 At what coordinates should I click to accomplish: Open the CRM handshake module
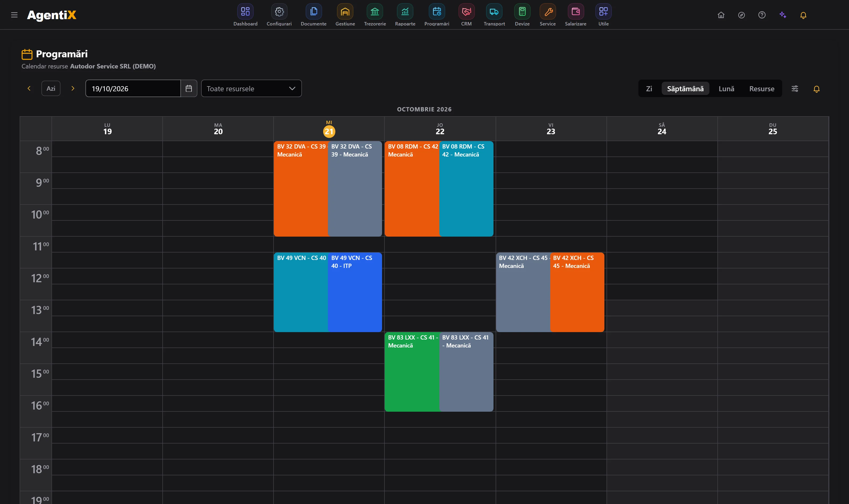pos(466,15)
